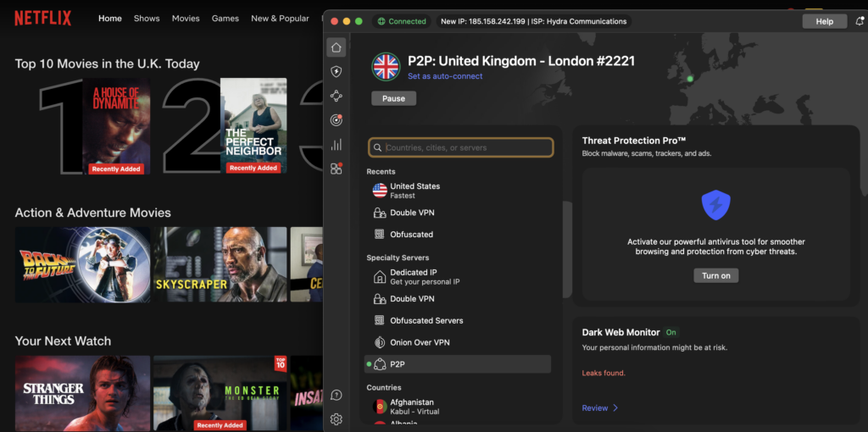Click Action & Adventure Movies heading
868x432 pixels.
click(x=93, y=213)
